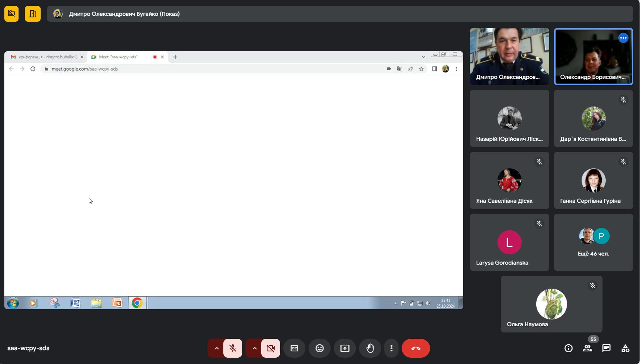Image resolution: width=640 pixels, height=364 pixels.
Task: Select Ольга Наумова participant tile
Action: coord(551,304)
